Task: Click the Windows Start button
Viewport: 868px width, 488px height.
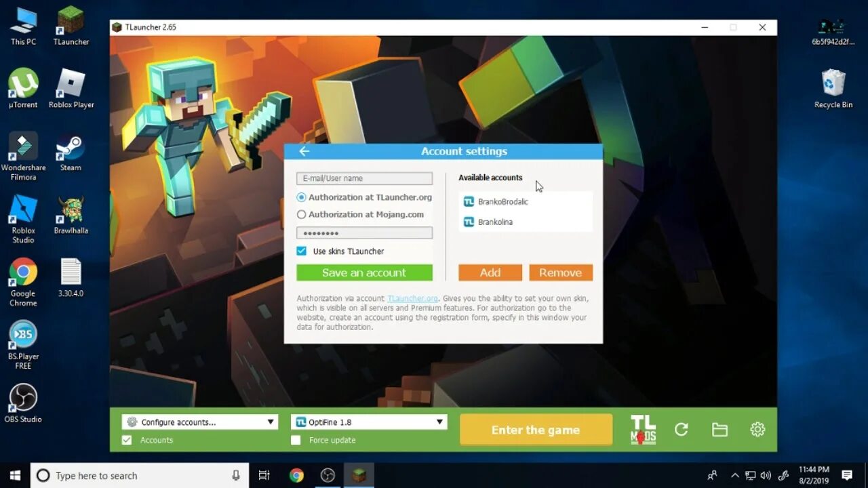Action: [x=16, y=475]
